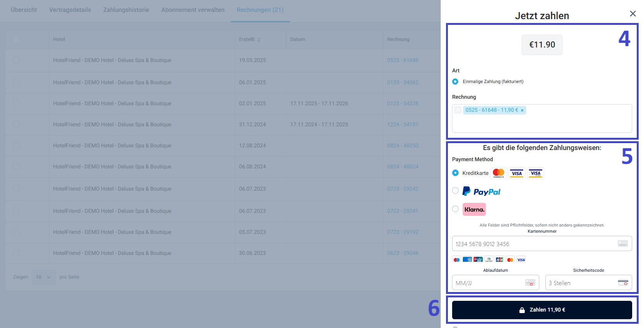
Task: Open invoice link 0525 - 61648
Action: (x=403, y=60)
